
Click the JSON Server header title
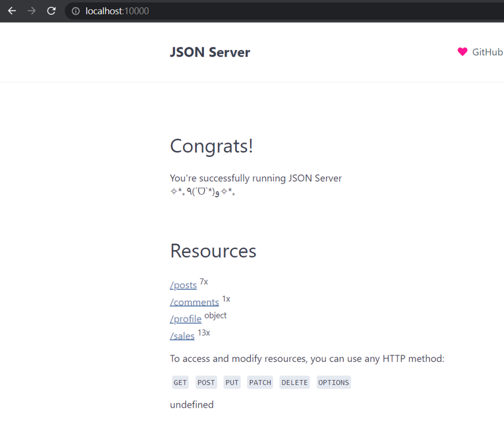pyautogui.click(x=210, y=52)
